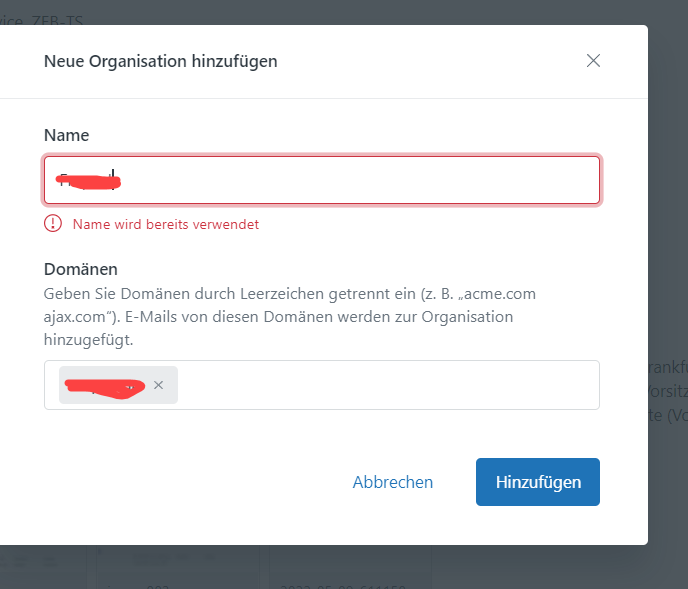This screenshot has height=589, width=688.
Task: Remove the redacted domain tag
Action: coord(158,385)
